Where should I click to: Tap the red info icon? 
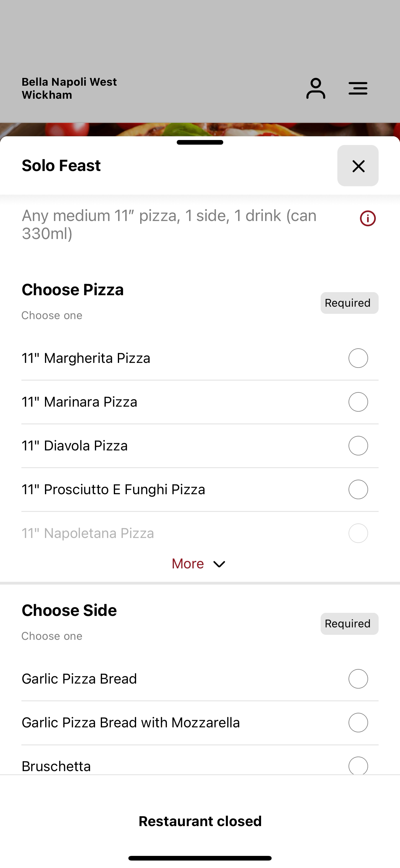(x=368, y=218)
